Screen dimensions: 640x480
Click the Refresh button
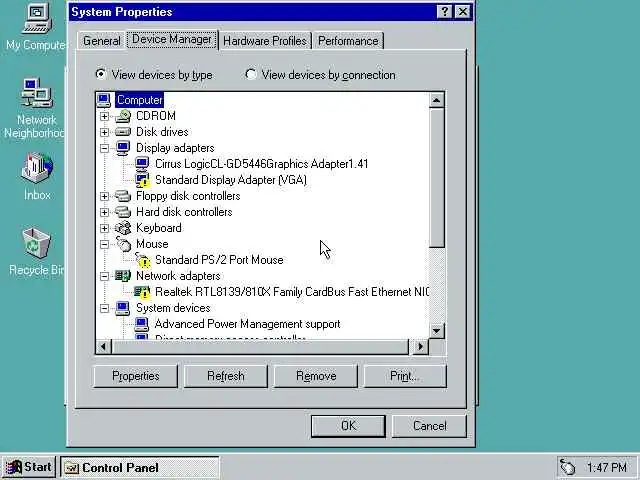tap(226, 376)
